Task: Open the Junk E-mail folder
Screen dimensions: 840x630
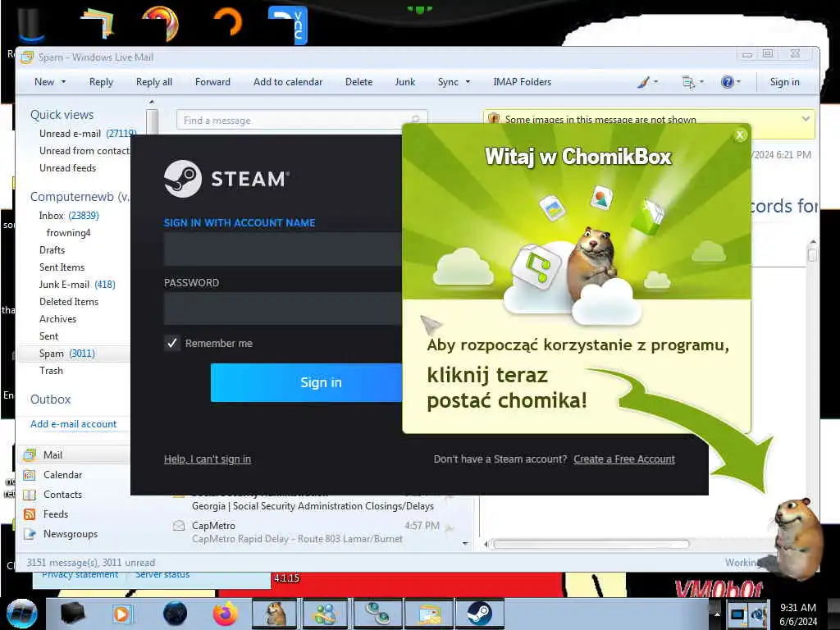Action: tap(77, 285)
